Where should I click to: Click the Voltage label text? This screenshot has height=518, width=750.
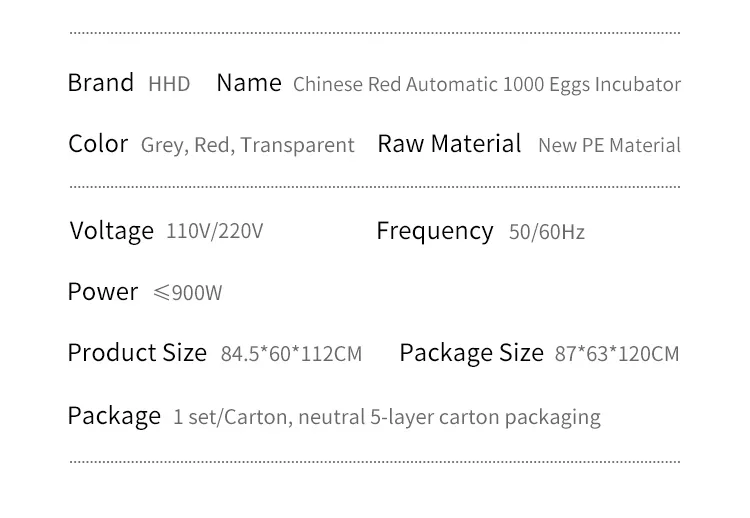point(112,231)
